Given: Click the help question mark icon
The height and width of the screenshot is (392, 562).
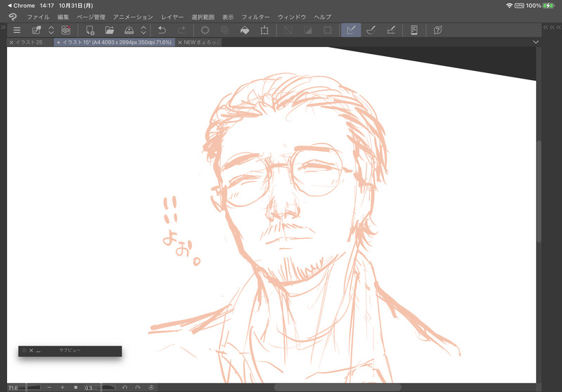Looking at the screenshot, I should pos(438,30).
